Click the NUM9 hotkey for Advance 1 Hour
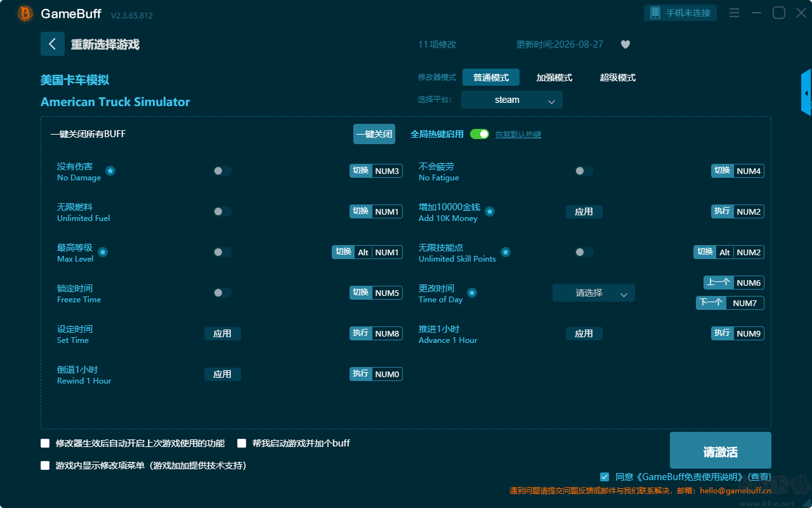 click(x=738, y=333)
